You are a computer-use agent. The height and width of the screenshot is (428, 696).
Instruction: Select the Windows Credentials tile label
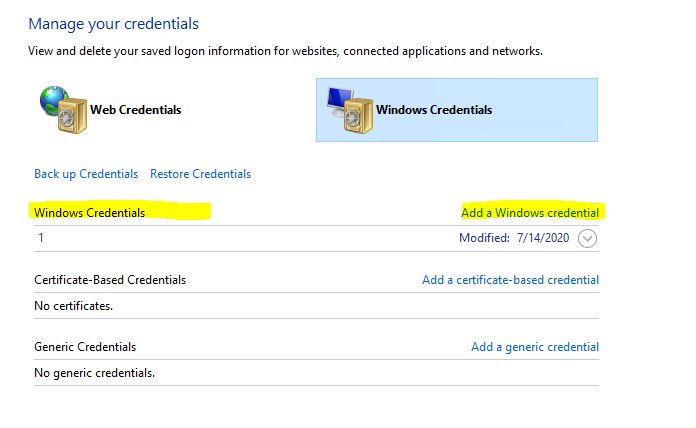[434, 110]
